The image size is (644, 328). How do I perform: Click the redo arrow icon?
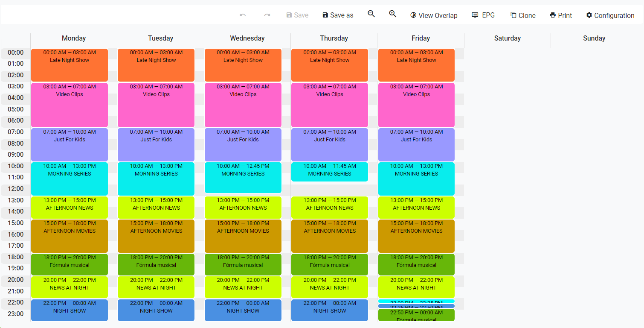(x=267, y=15)
